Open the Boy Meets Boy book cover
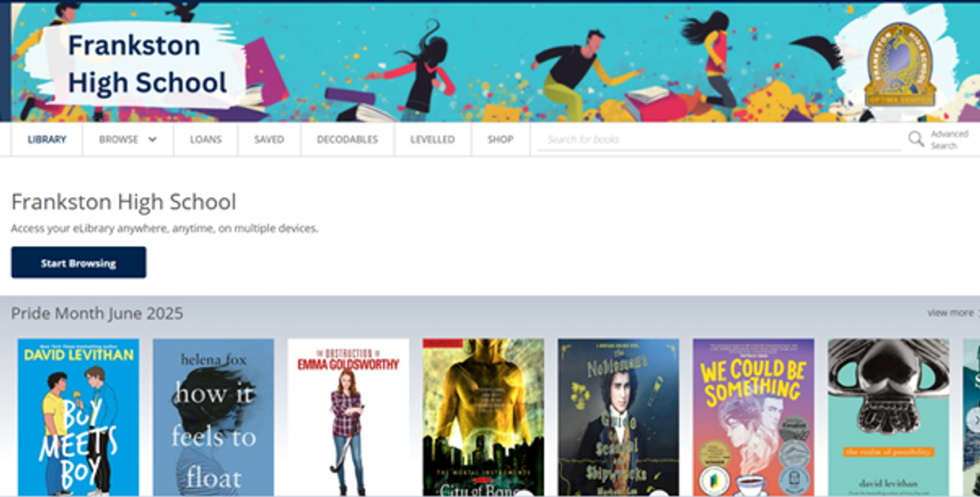The width and height of the screenshot is (980, 497). coord(78,418)
